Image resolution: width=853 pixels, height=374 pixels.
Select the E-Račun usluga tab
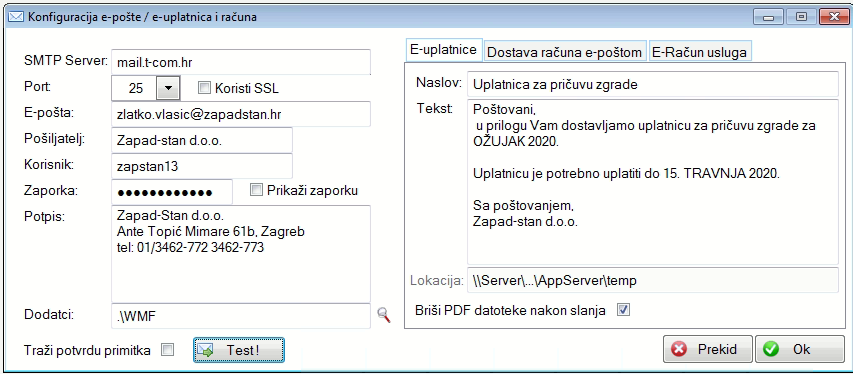pyautogui.click(x=700, y=52)
